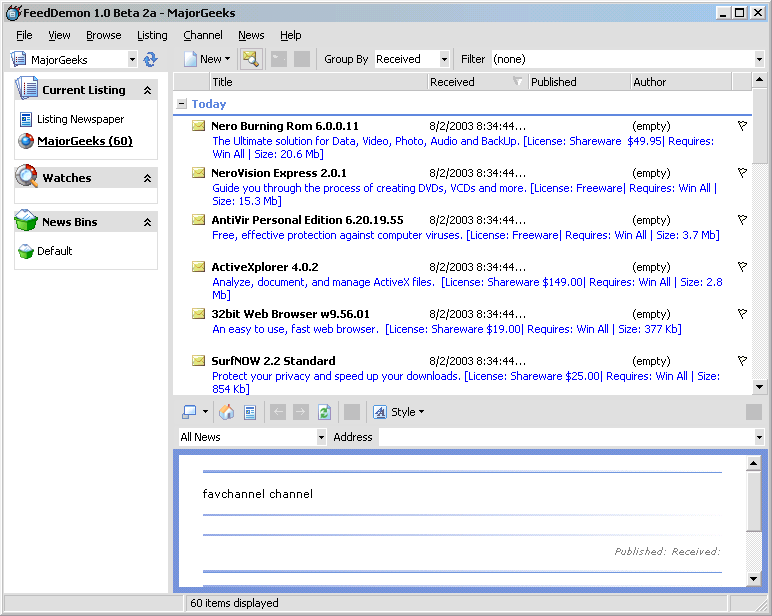Toggle flag on ActiveXplorer item
Viewport: 772px width, 616px height.
coord(742,267)
